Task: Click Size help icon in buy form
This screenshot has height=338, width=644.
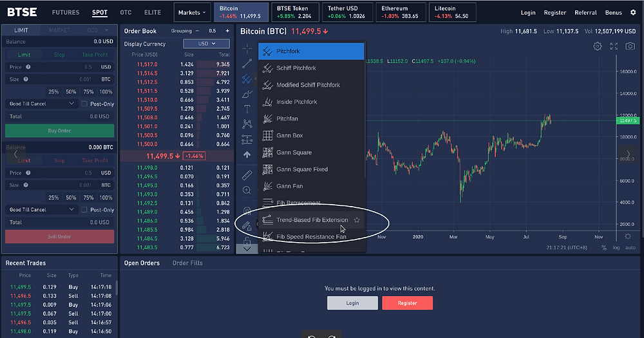Action: 26,79
